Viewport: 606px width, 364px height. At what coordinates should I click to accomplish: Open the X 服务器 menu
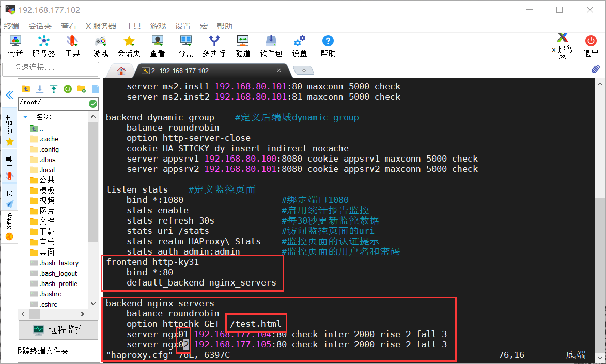click(x=101, y=26)
